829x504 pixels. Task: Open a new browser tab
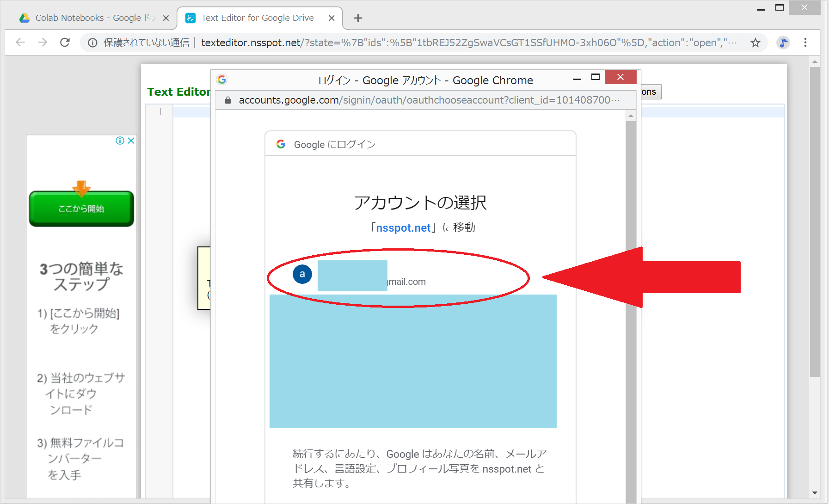click(358, 18)
